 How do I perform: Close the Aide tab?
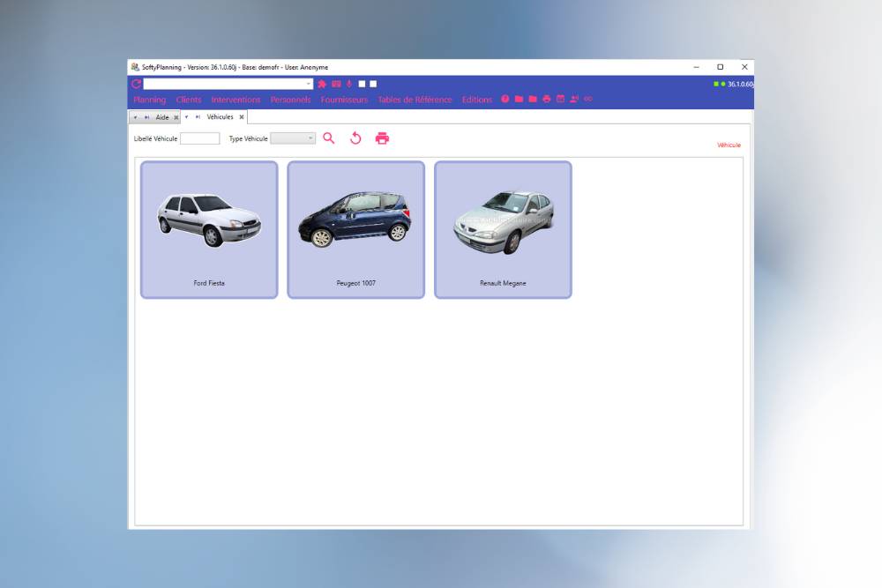pyautogui.click(x=176, y=117)
